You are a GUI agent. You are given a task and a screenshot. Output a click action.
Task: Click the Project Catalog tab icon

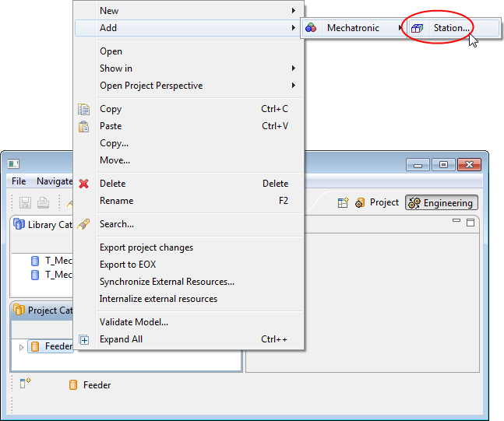pos(19,310)
